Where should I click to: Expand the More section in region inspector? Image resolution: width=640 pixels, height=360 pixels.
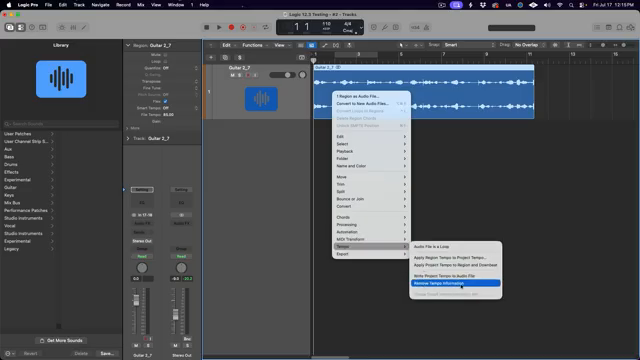click(x=127, y=128)
